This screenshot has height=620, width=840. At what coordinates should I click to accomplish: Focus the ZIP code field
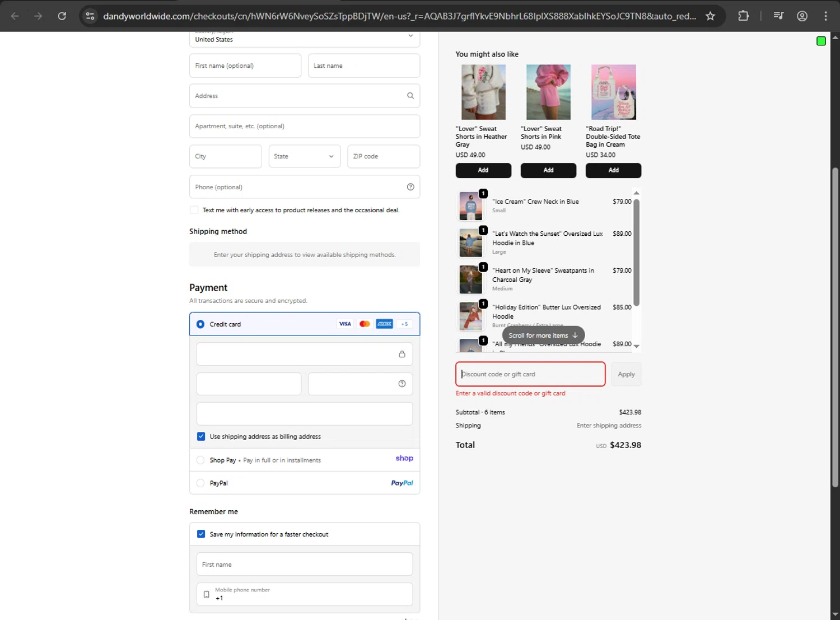[x=384, y=156]
